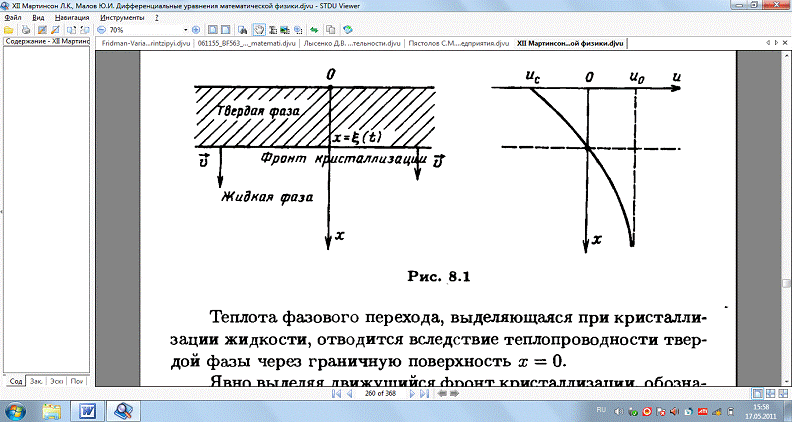Image resolution: width=792 pixels, height=422 pixels.
Task: Open the ? help menu
Action: pyautogui.click(x=157, y=17)
